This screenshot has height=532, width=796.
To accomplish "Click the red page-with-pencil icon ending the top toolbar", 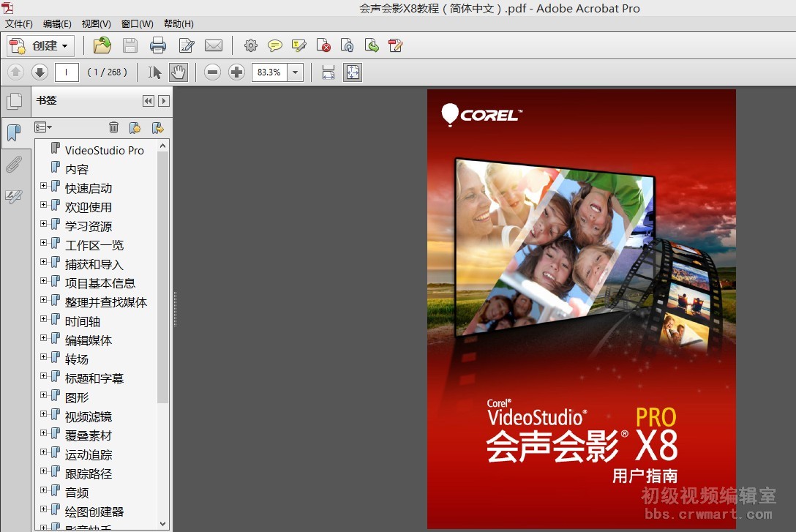I will click(x=396, y=45).
